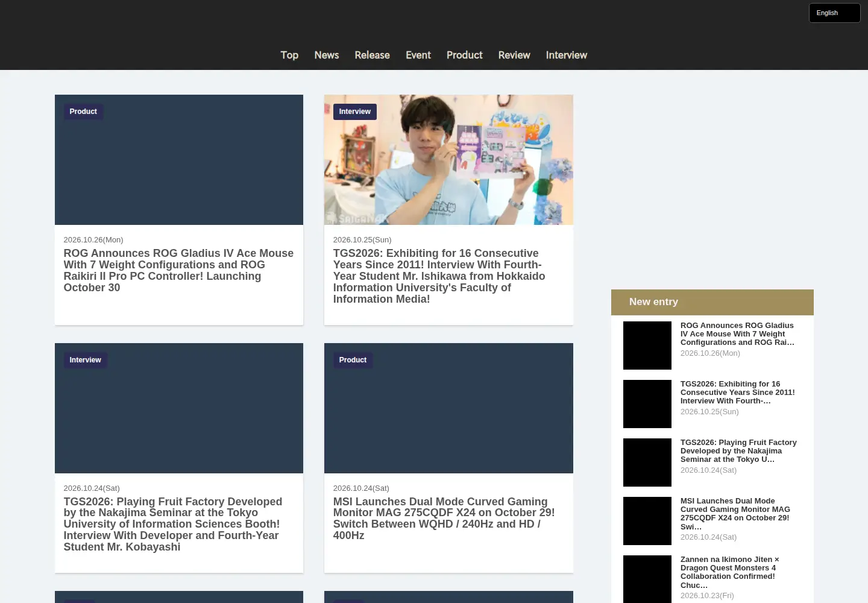The width and height of the screenshot is (868, 603).
Task: Click the New entry sidebar heading
Action: pos(712,302)
